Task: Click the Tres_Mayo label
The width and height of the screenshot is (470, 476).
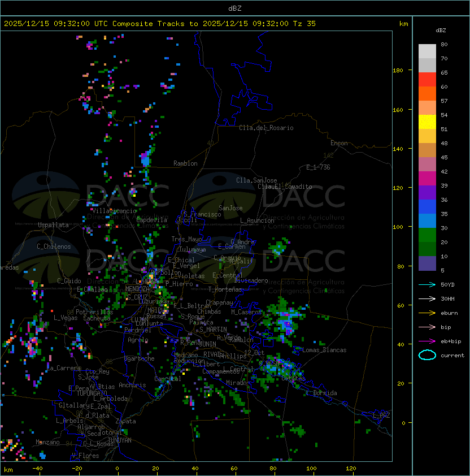Action: pos(186,239)
